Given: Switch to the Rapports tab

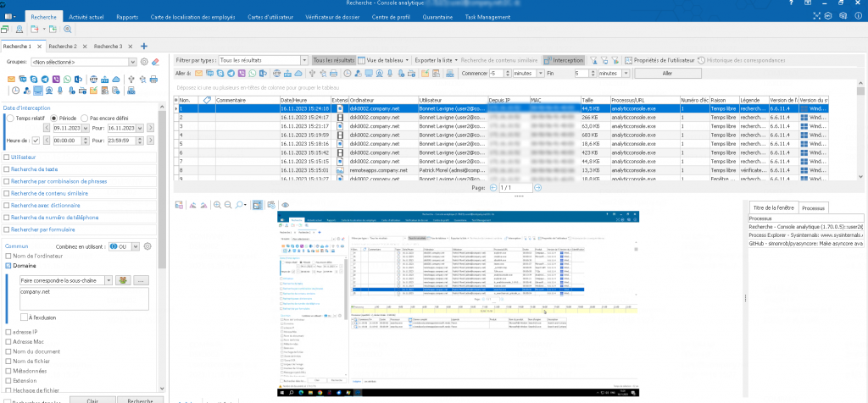Looking at the screenshot, I should click(126, 17).
